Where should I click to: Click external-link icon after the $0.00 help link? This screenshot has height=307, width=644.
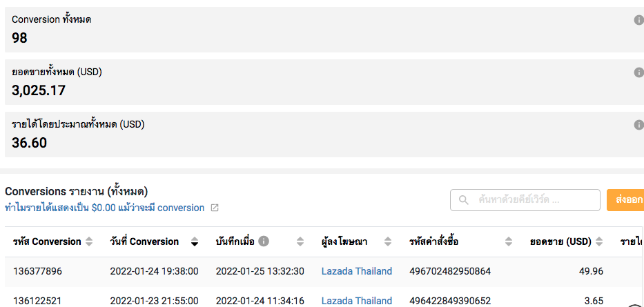click(215, 208)
